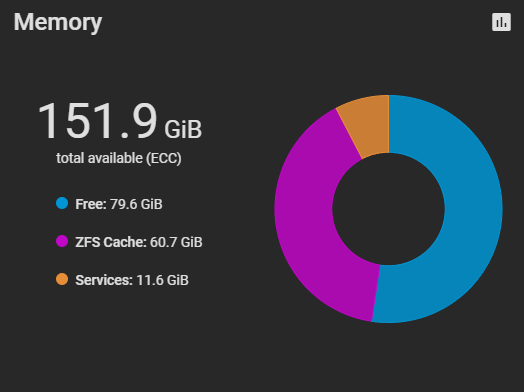Click the dark center hole of the donut

[x=389, y=209]
